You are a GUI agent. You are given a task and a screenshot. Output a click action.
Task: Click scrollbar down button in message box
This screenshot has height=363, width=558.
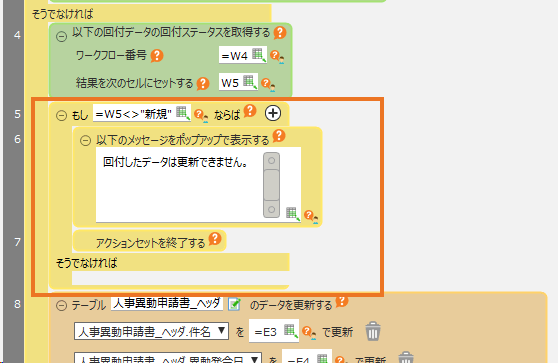point(272,209)
